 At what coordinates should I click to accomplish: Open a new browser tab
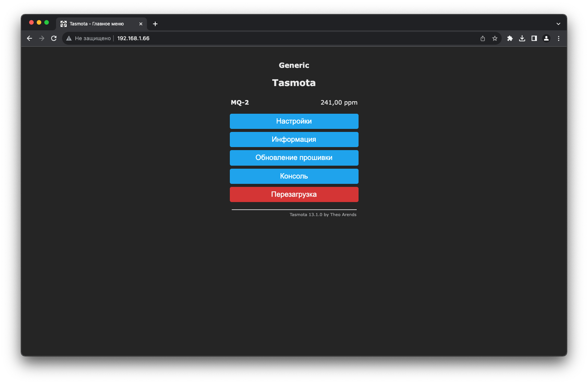(x=155, y=24)
